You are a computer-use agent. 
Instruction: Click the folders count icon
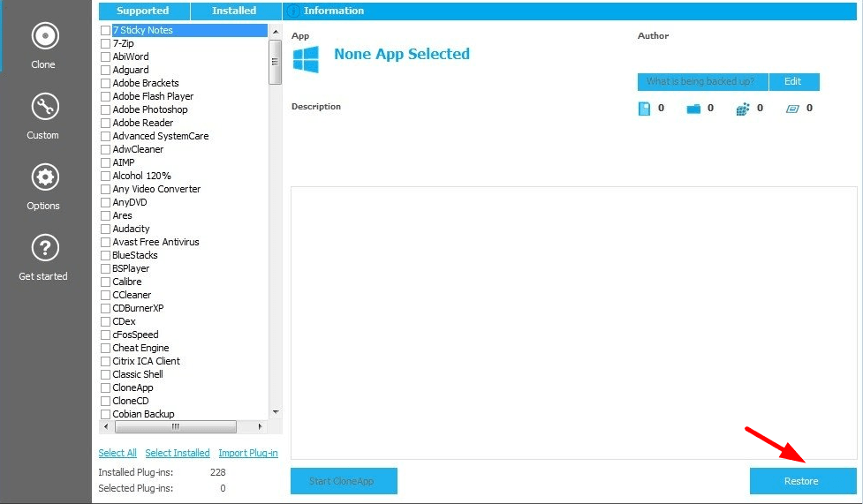tap(693, 109)
